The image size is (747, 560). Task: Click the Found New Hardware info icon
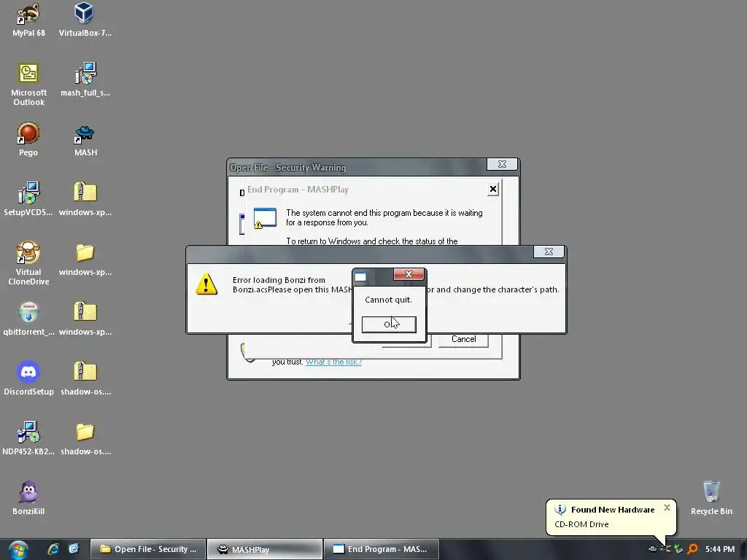coord(560,510)
